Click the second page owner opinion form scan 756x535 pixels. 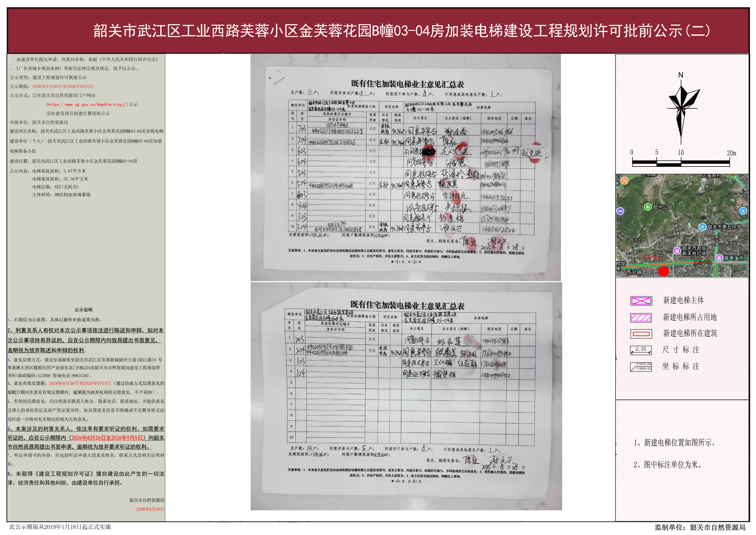pyautogui.click(x=406, y=396)
